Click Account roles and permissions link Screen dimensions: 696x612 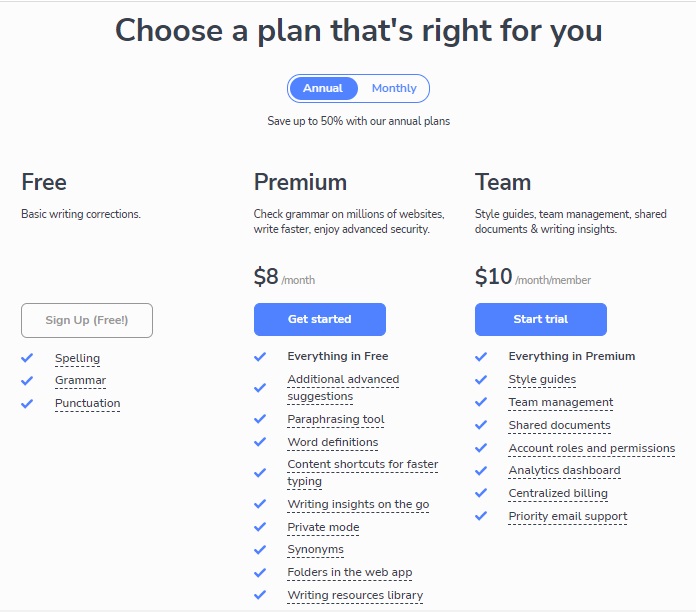click(592, 448)
